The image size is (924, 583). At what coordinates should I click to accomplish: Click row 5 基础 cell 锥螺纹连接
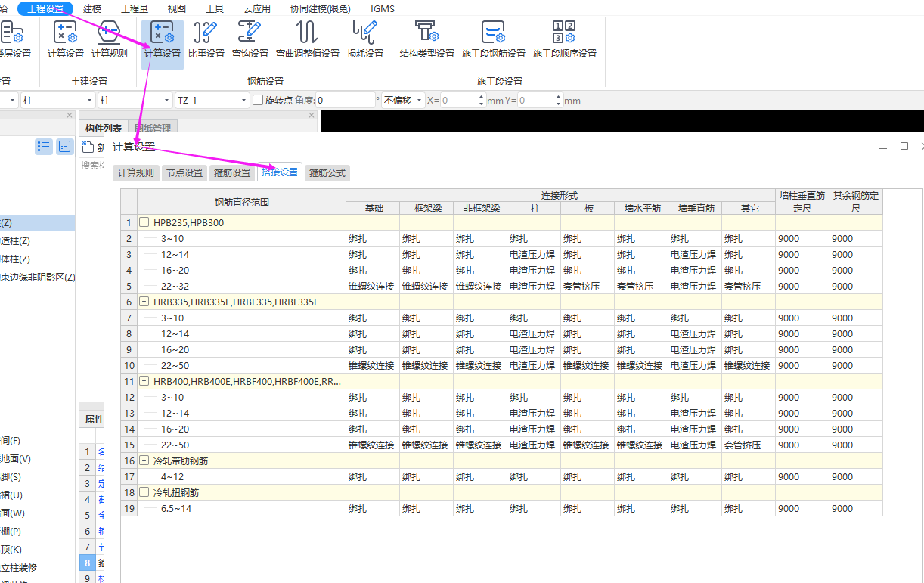click(373, 286)
